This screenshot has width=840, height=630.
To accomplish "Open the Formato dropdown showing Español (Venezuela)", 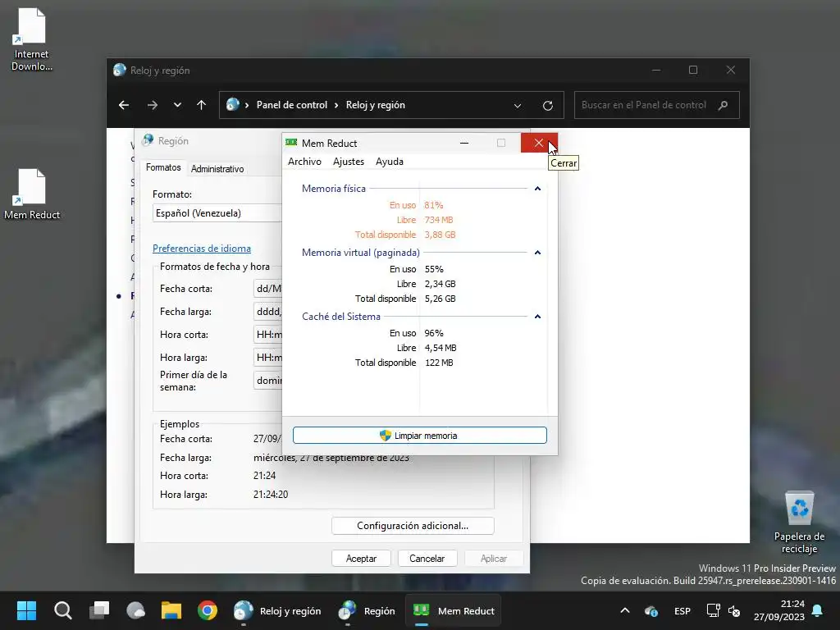I will (217, 213).
